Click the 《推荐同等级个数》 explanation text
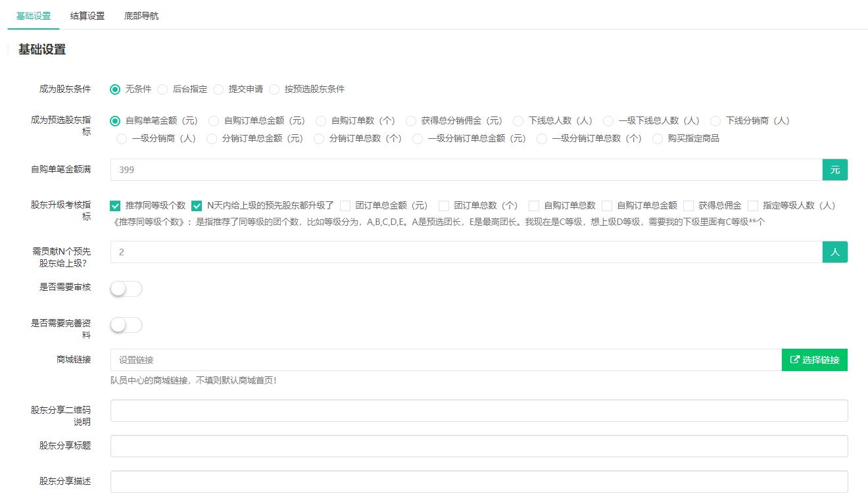This screenshot has width=868, height=502. tap(439, 222)
